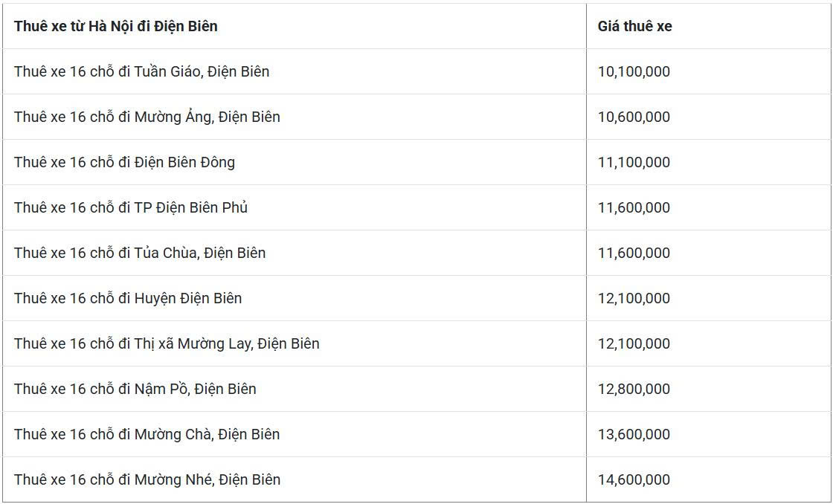Screen dimensions: 833x504
Task: Click the price 14,600,000
Action: pyautogui.click(x=634, y=479)
